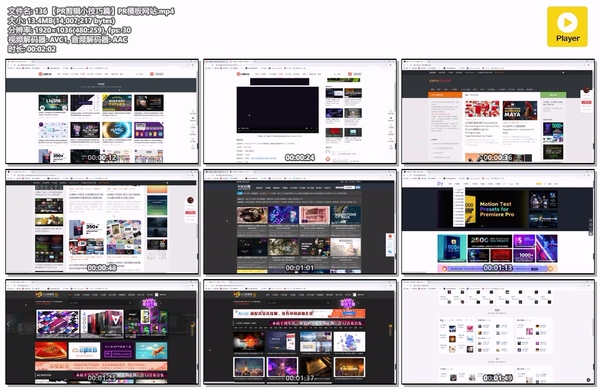The width and height of the screenshot is (600, 390).
Task: Click the round orange site logo in the first frame
Action: (x=40, y=74)
